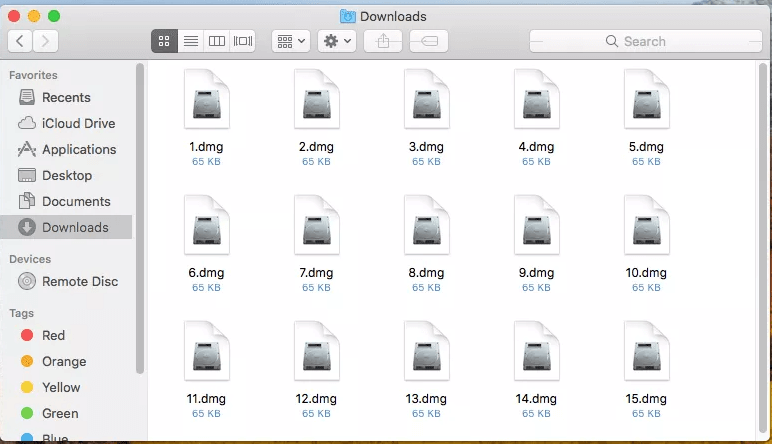Open the Action gear menu

tap(337, 41)
